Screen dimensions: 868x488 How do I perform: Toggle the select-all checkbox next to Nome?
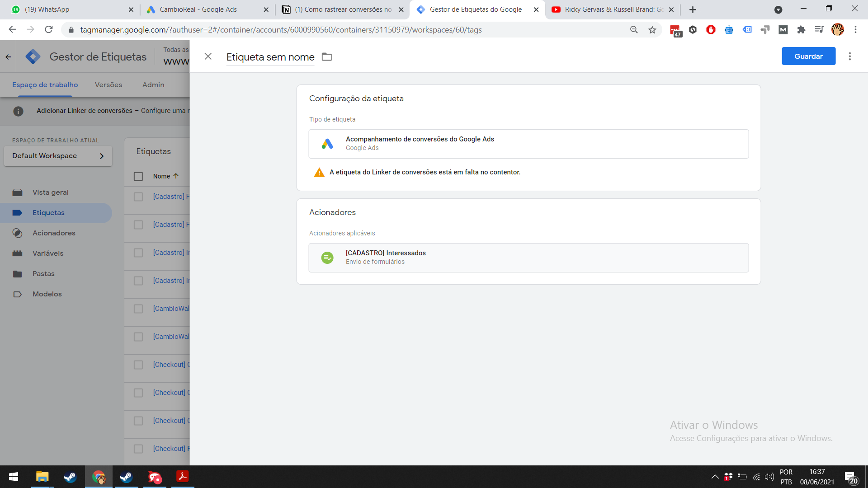pos(138,176)
